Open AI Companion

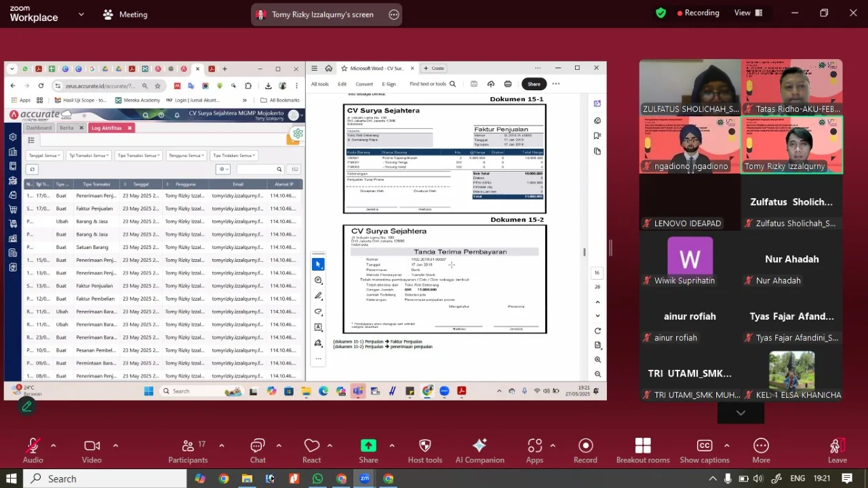[479, 450]
